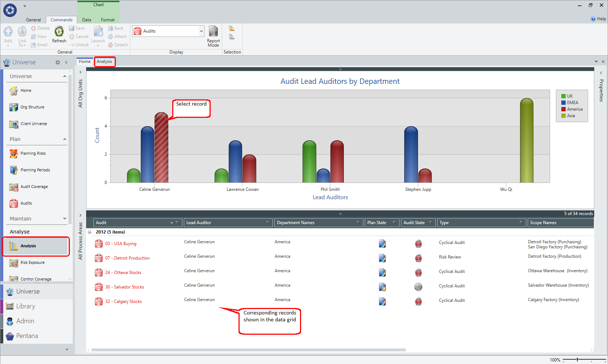Open Report Mode from the ribbon
The image size is (608, 364).
pyautogui.click(x=213, y=36)
